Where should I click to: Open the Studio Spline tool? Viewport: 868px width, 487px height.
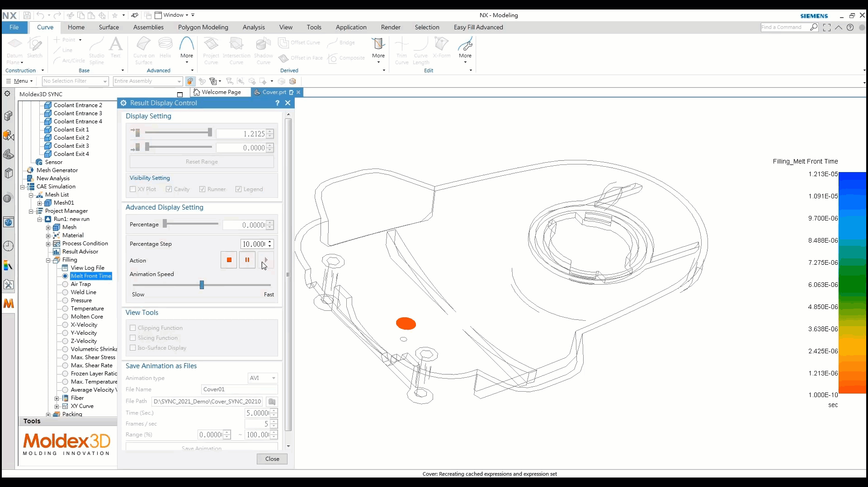(x=97, y=47)
